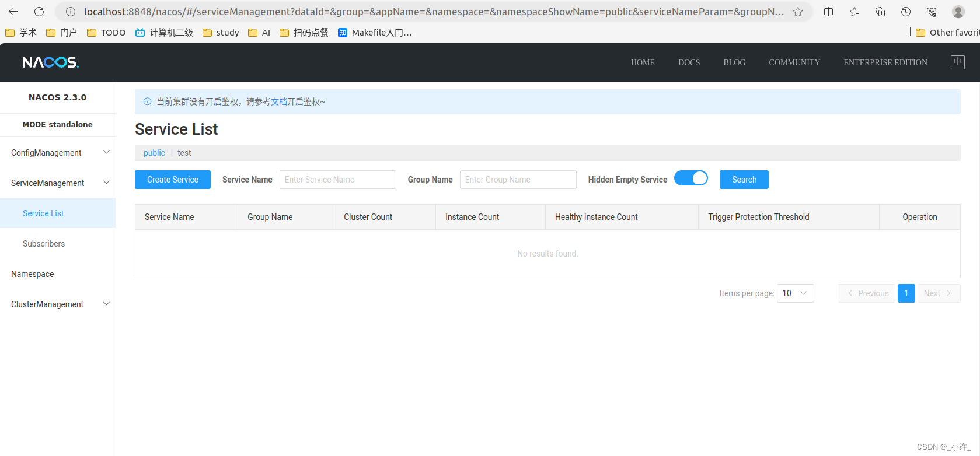This screenshot has height=456, width=980.
Task: Click the info icon in the auth notice
Action: tap(147, 101)
